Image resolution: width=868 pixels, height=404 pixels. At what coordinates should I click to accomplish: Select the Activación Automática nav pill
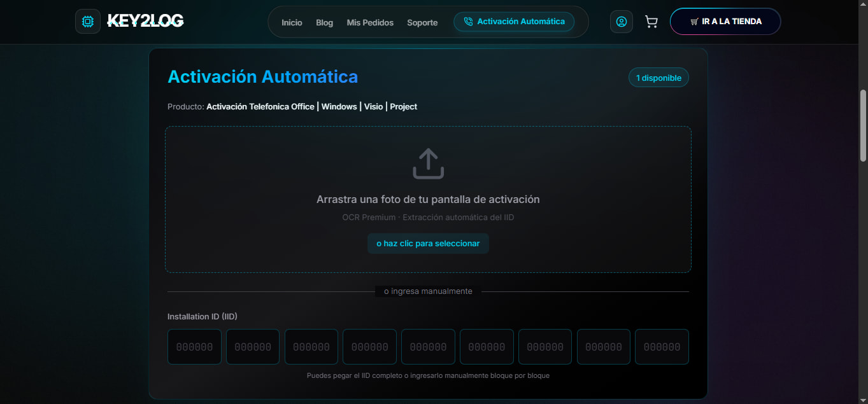coord(514,22)
